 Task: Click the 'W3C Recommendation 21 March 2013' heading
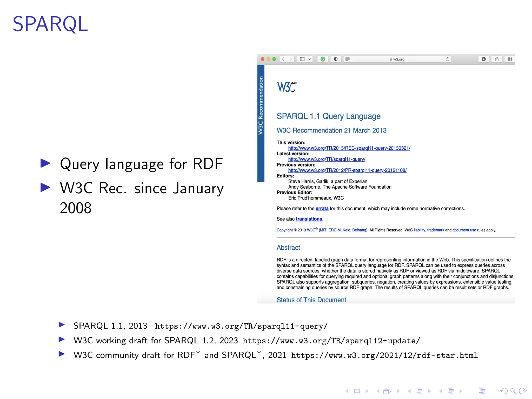pos(331,130)
